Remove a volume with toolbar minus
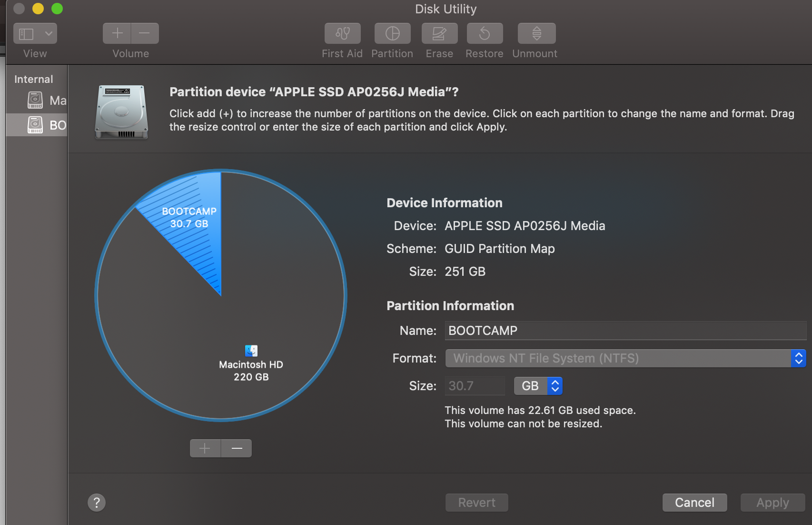812x525 pixels. [x=145, y=33]
